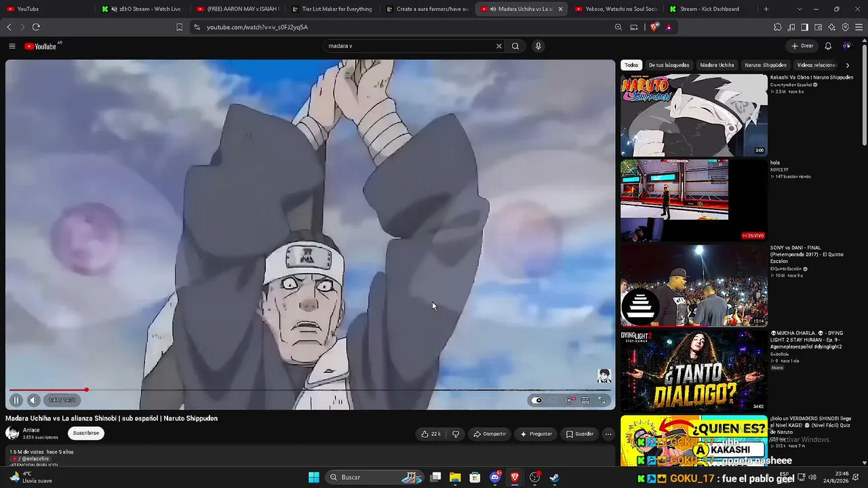This screenshot has height=488, width=868.
Task: Open the ¿Tanto Diálogo? Dying Light thumbnail
Action: (x=694, y=371)
